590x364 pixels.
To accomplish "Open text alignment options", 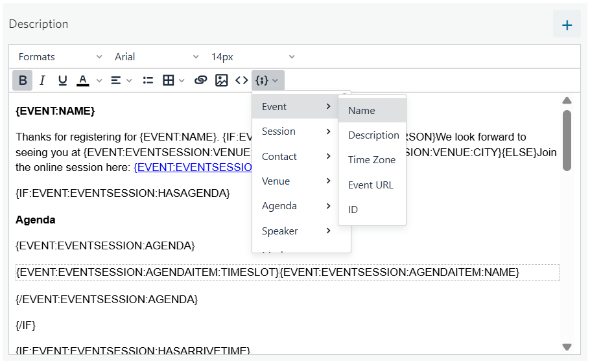I will [x=121, y=80].
